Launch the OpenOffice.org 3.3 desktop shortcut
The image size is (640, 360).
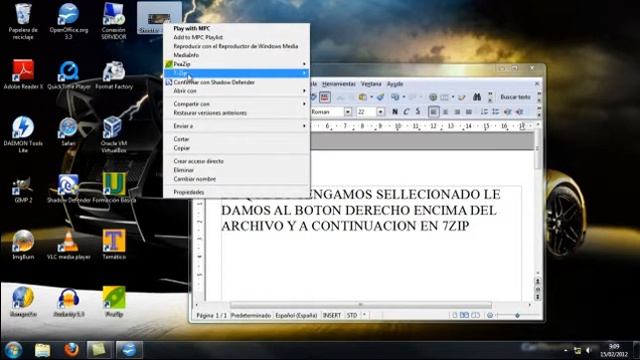point(69,21)
